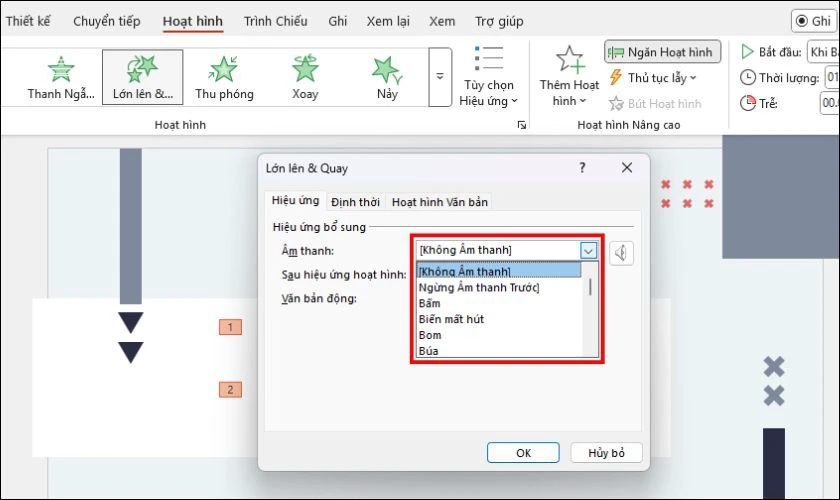Open the Bắt đầu start dropdown

coord(823,52)
